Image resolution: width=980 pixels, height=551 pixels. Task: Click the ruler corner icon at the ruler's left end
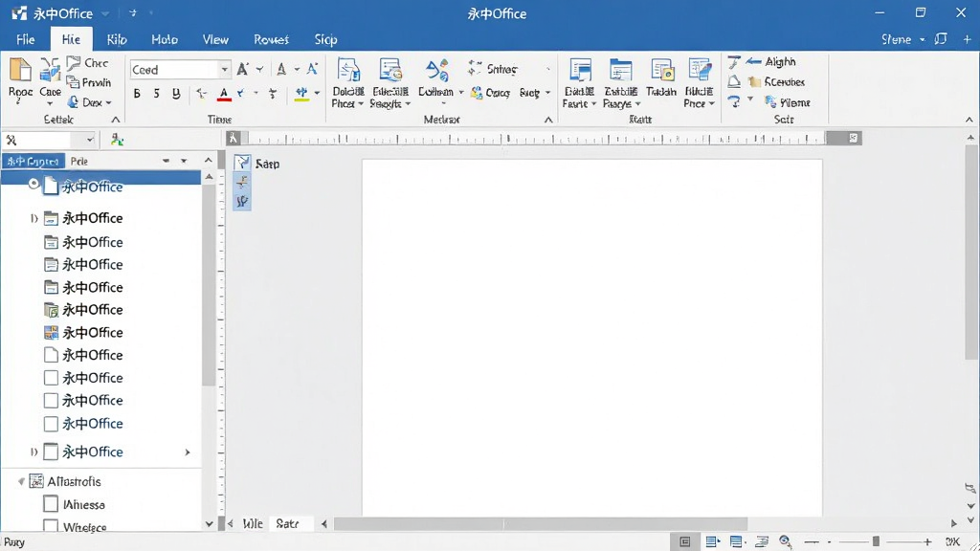pyautogui.click(x=234, y=138)
